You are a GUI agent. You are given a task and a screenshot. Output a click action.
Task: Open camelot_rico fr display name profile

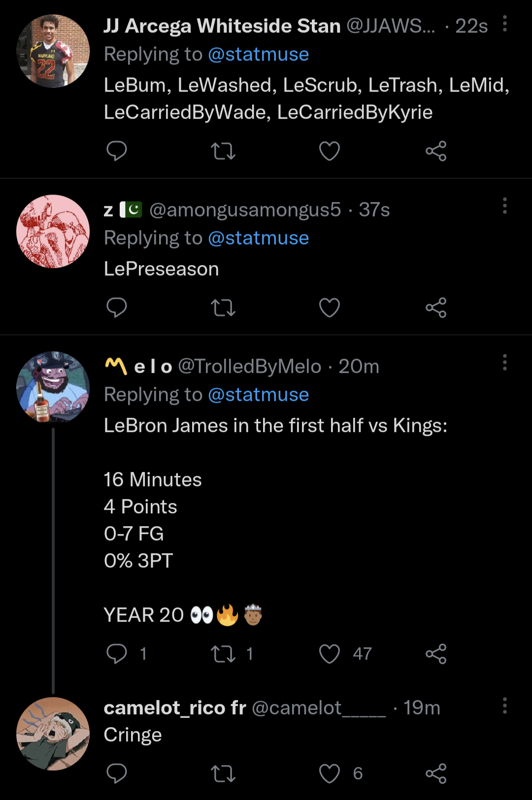pyautogui.click(x=175, y=708)
